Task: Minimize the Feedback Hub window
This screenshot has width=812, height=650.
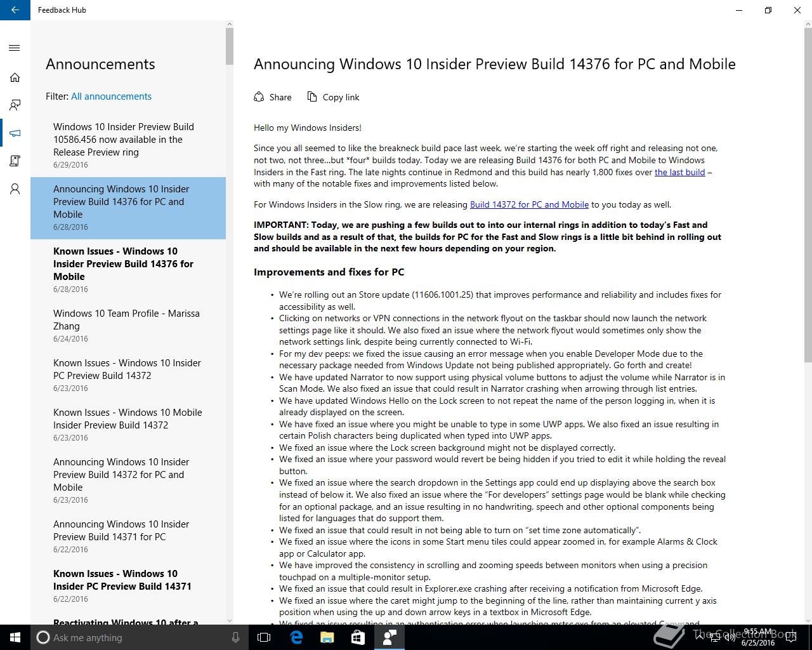Action: click(x=739, y=10)
